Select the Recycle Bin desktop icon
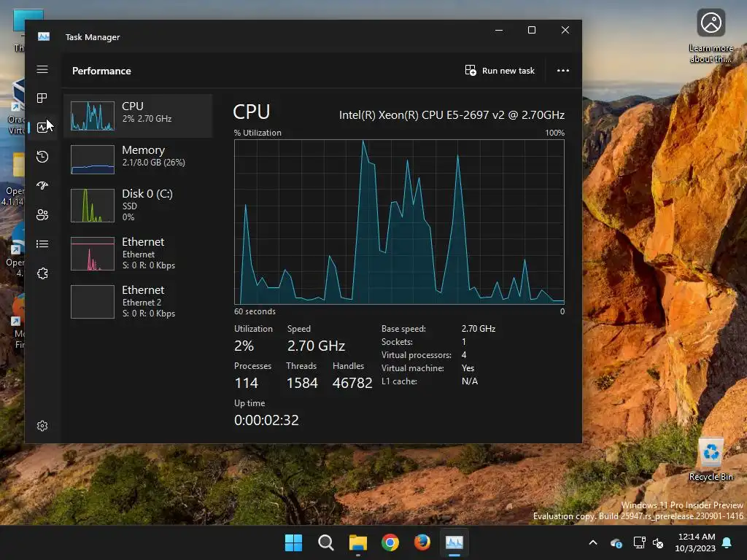The height and width of the screenshot is (560, 747). [711, 460]
